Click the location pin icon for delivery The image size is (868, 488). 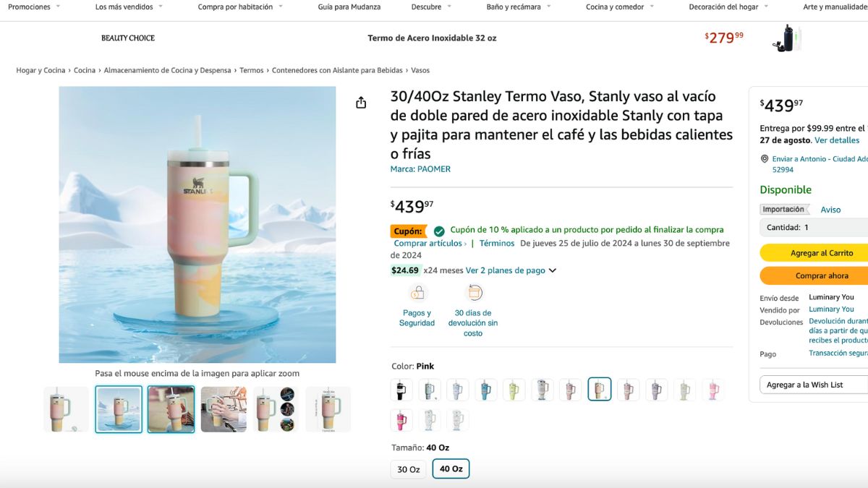[765, 159]
